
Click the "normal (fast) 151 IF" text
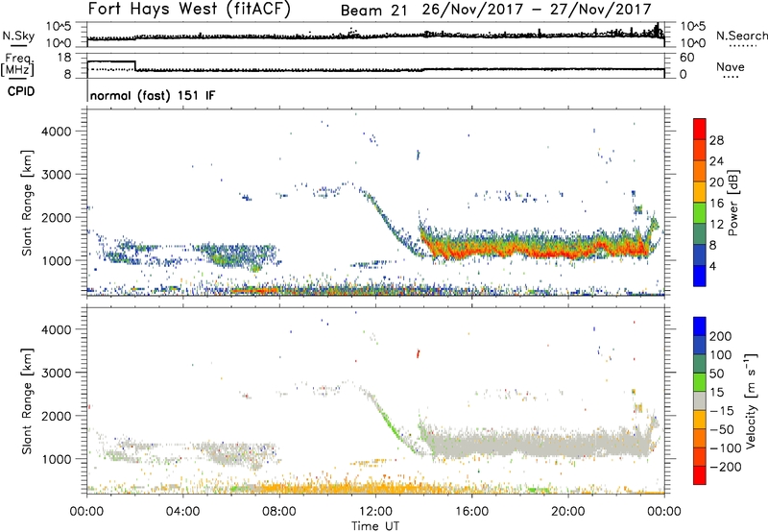153,95
